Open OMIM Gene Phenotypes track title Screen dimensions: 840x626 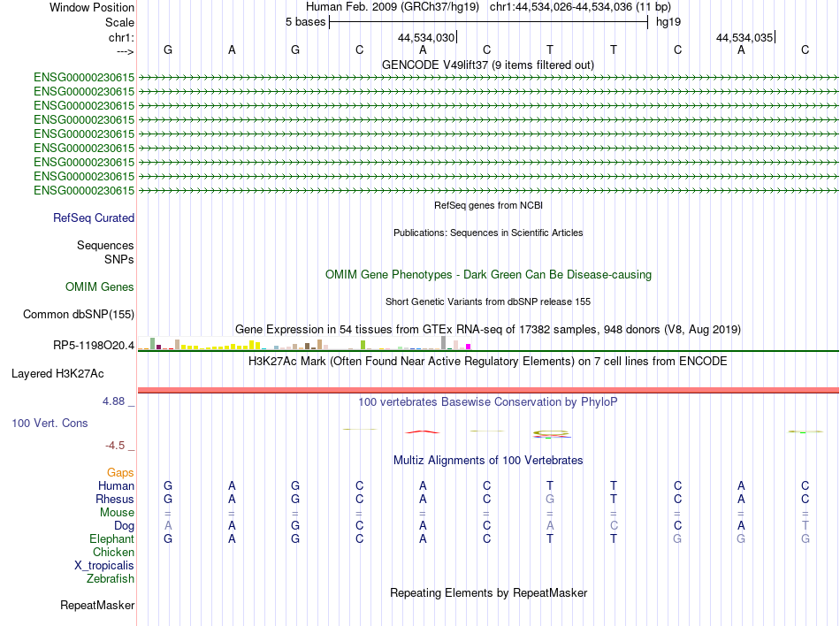coord(488,274)
